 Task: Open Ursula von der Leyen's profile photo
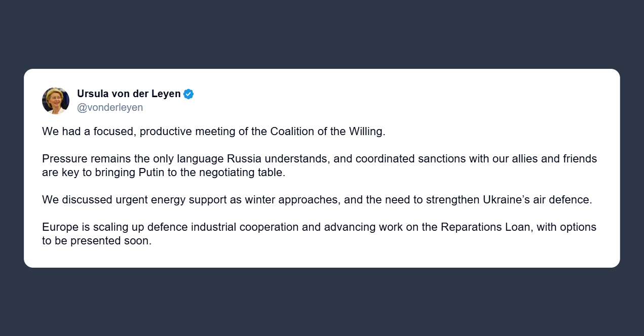click(56, 101)
